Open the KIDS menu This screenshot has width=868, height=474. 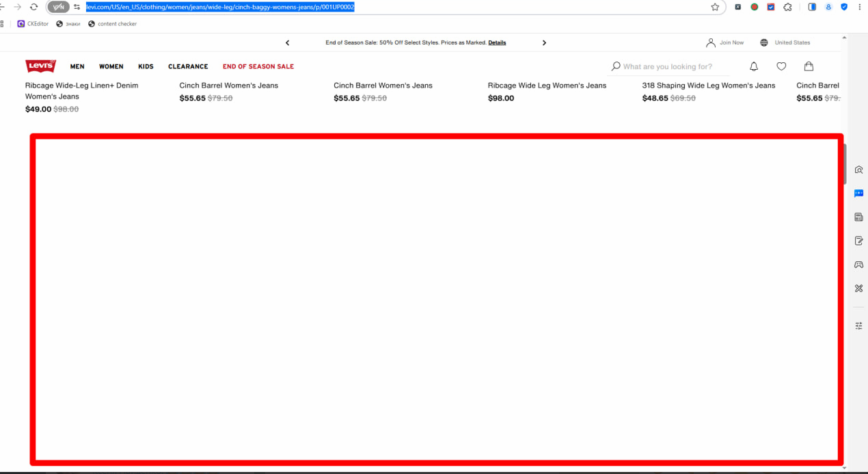click(146, 66)
